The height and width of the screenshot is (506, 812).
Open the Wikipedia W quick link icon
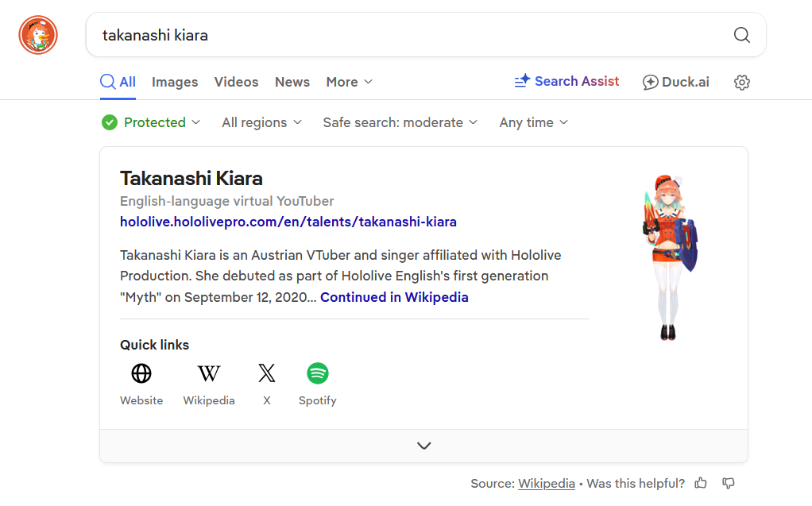coord(209,373)
